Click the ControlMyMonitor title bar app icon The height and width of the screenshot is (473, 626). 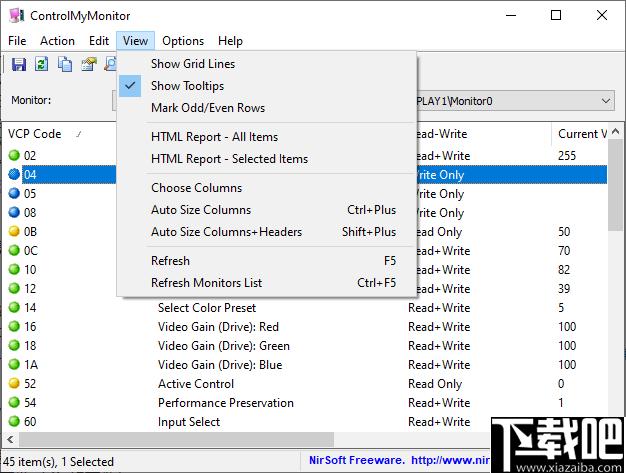[x=17, y=15]
